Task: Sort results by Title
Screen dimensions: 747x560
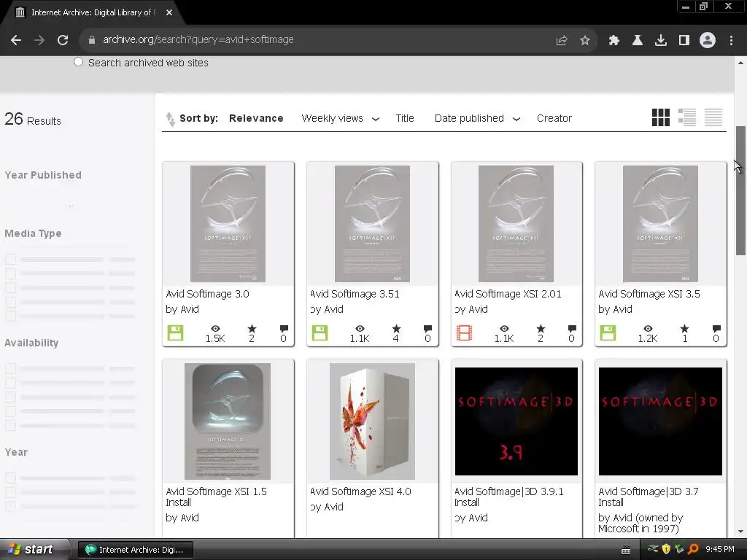Action: [x=404, y=118]
